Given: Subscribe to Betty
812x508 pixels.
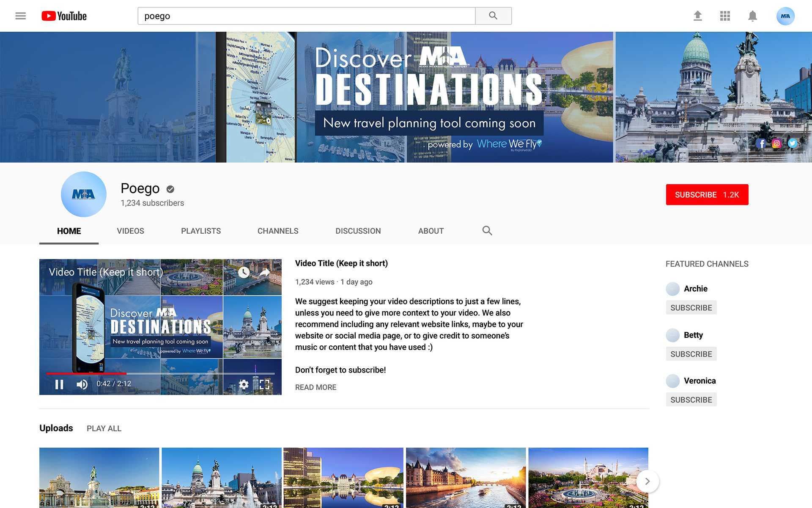Looking at the screenshot, I should (691, 354).
